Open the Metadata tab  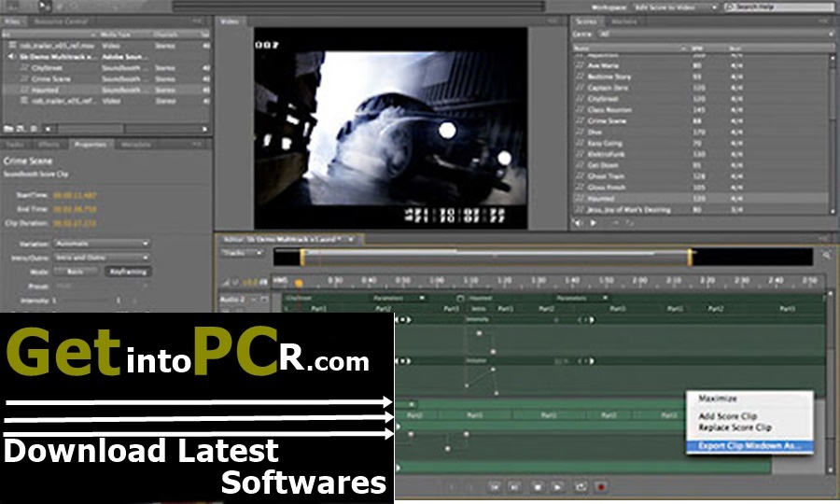[136, 145]
